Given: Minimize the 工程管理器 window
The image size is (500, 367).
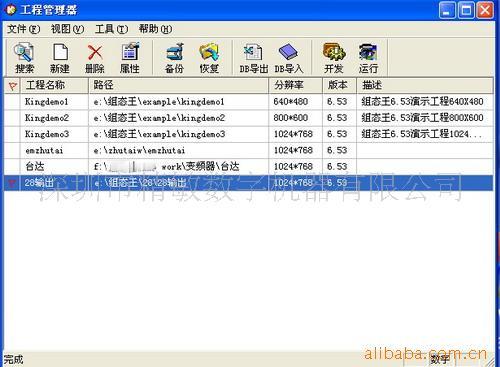Looking at the screenshot, I should pos(447,10).
